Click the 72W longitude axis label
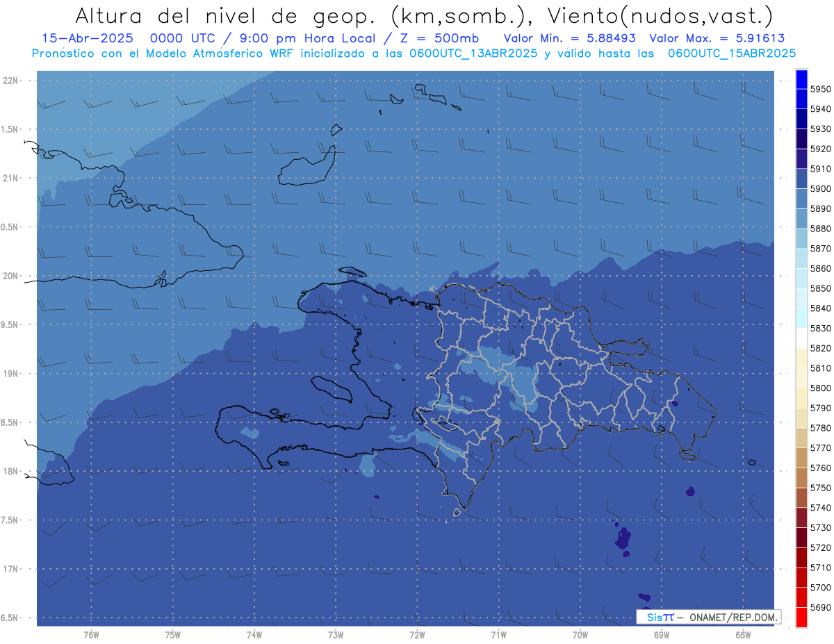Viewport: 834px width, 644px height. [x=417, y=635]
